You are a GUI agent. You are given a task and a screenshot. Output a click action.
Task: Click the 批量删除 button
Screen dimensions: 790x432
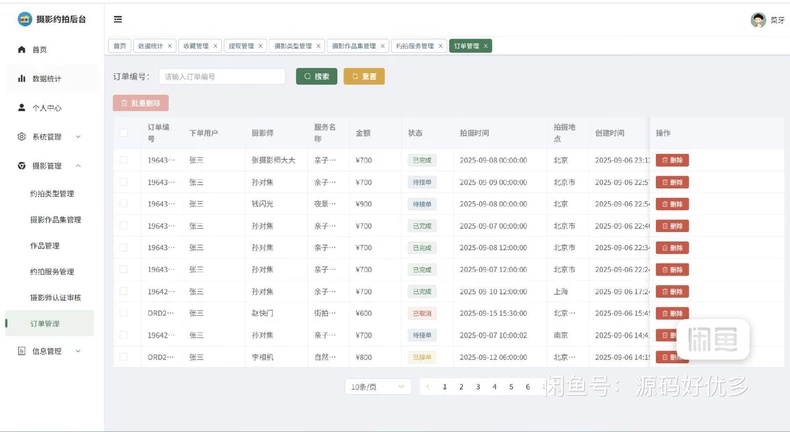click(x=141, y=103)
